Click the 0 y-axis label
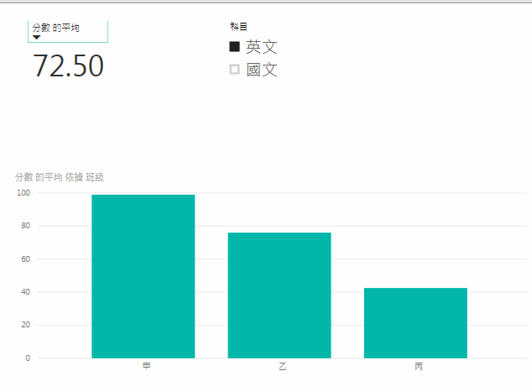 28,358
